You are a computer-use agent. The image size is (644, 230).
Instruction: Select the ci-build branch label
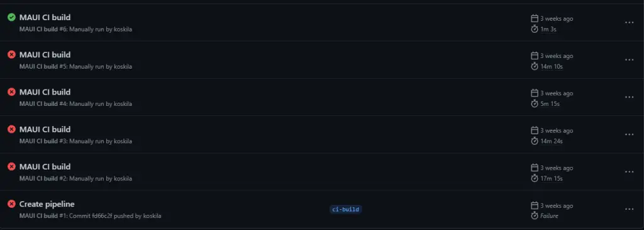click(x=345, y=209)
